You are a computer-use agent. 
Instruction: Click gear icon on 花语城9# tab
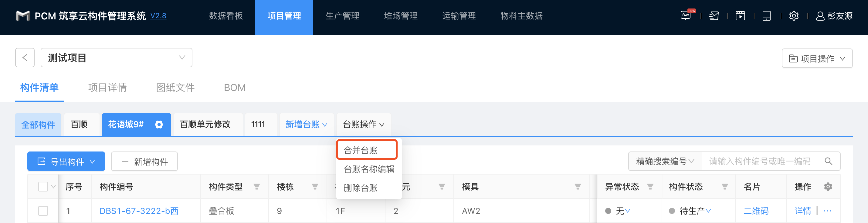tap(159, 125)
